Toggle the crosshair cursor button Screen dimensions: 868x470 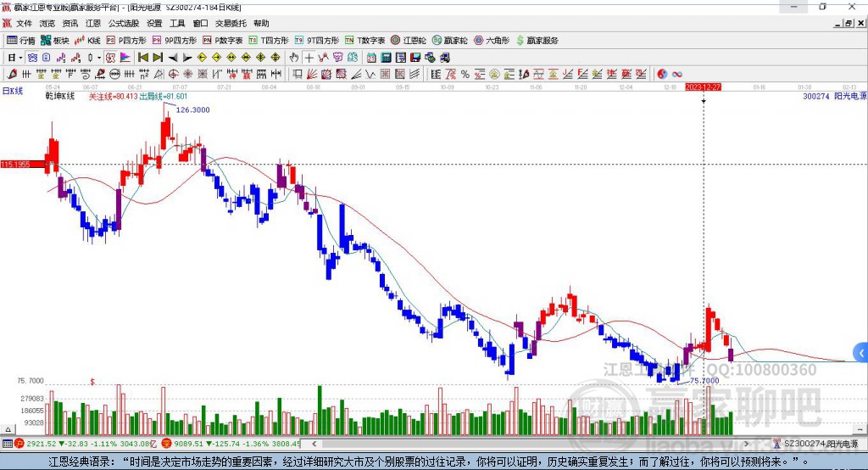click(309, 58)
